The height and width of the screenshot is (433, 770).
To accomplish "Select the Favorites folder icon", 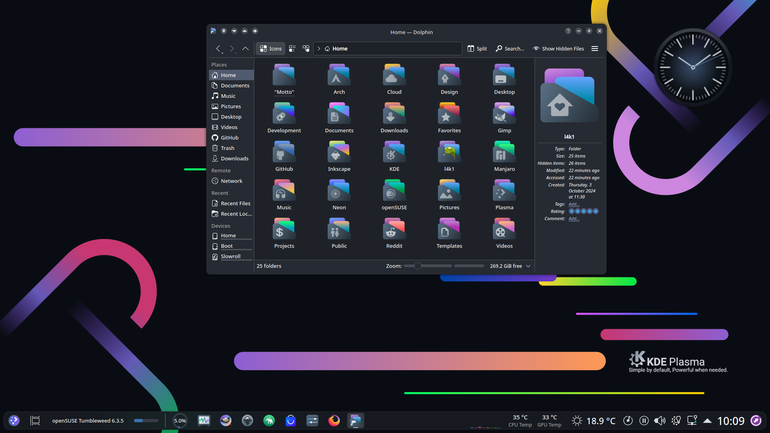I will coord(449,114).
